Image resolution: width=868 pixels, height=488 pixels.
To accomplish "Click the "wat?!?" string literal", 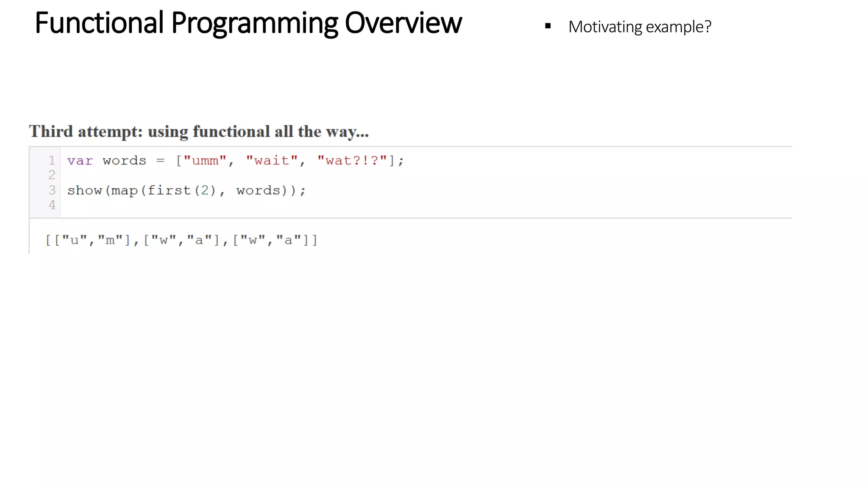I will [352, 161].
